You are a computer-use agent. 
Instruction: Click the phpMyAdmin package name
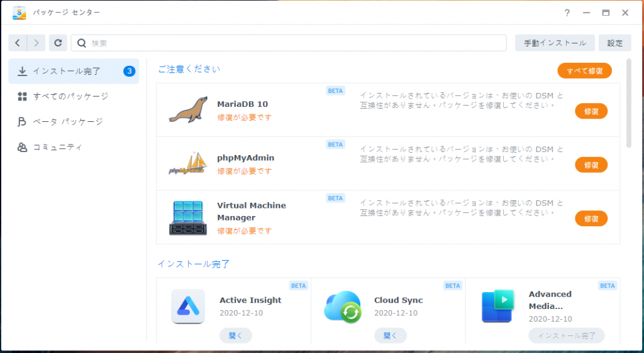[246, 158]
